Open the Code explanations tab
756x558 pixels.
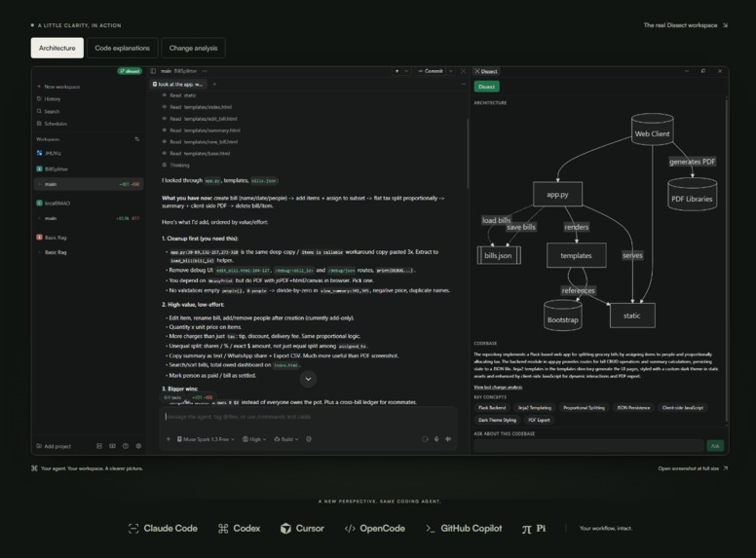coord(122,48)
